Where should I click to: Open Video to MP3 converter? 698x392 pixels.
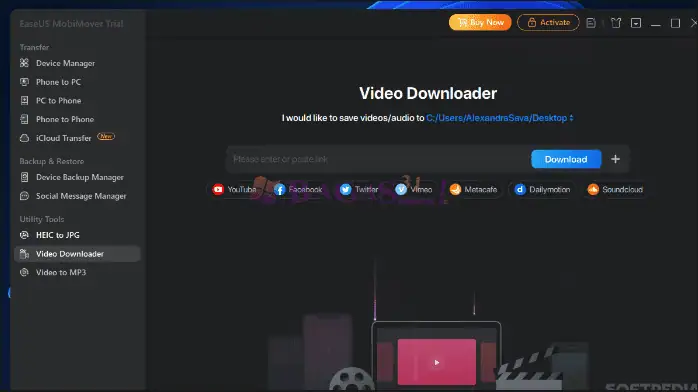point(61,272)
